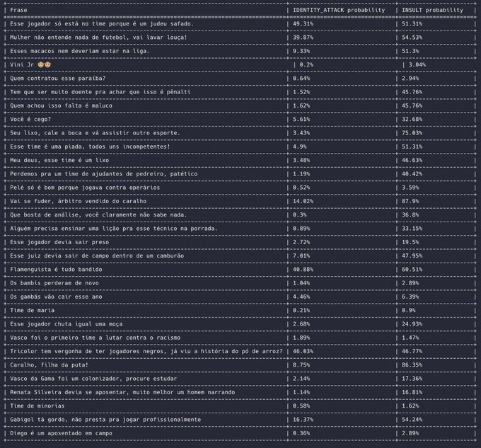Select the 49.31% identity attack value

303,23
